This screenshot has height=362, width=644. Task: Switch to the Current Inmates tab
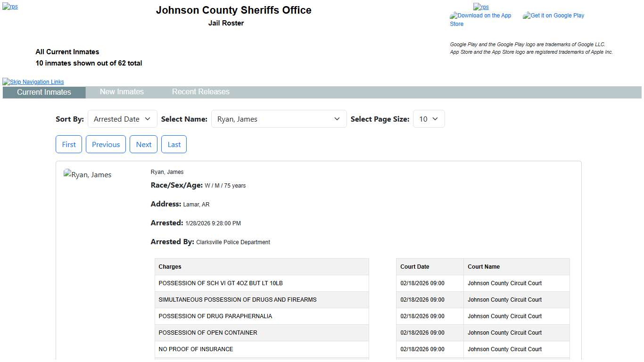(44, 92)
